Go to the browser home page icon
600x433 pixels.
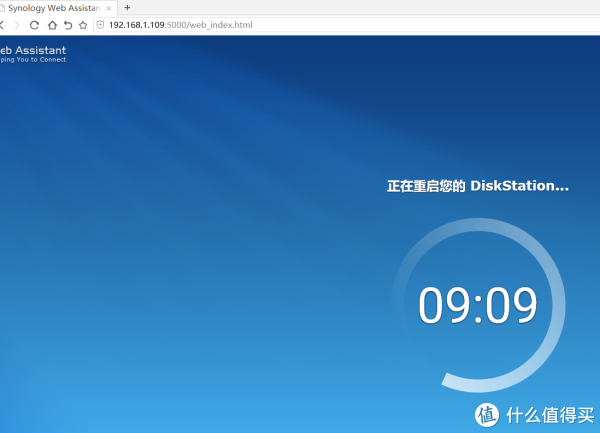coord(52,25)
